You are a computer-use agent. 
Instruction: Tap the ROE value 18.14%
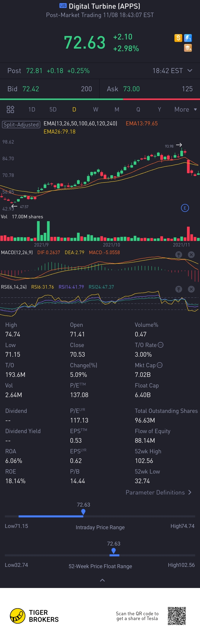point(15,481)
